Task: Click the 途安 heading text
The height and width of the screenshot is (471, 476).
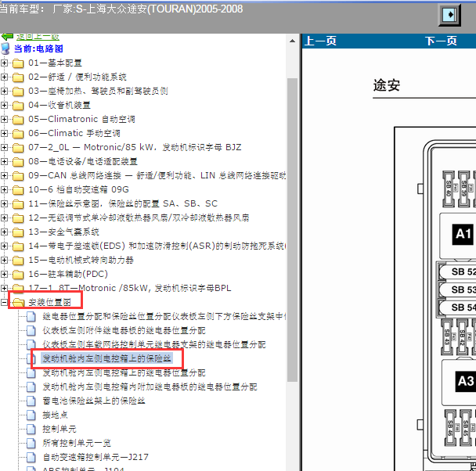Action: point(387,85)
